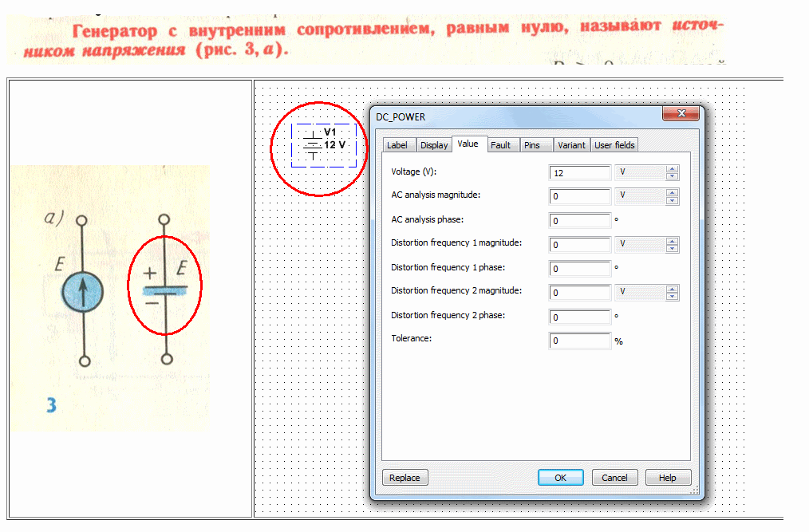809x532 pixels.
Task: Increase the Voltage unit with up arrow
Action: point(673,169)
